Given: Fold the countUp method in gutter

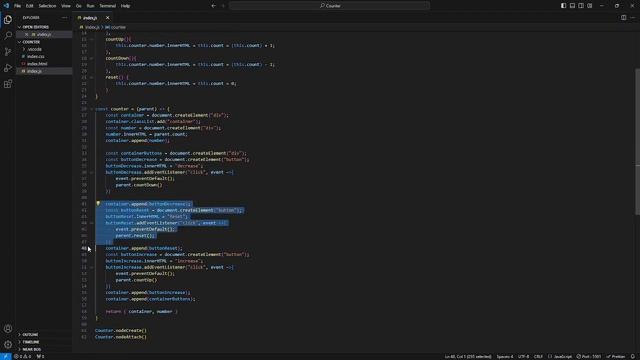Looking at the screenshot, I should [91, 39].
